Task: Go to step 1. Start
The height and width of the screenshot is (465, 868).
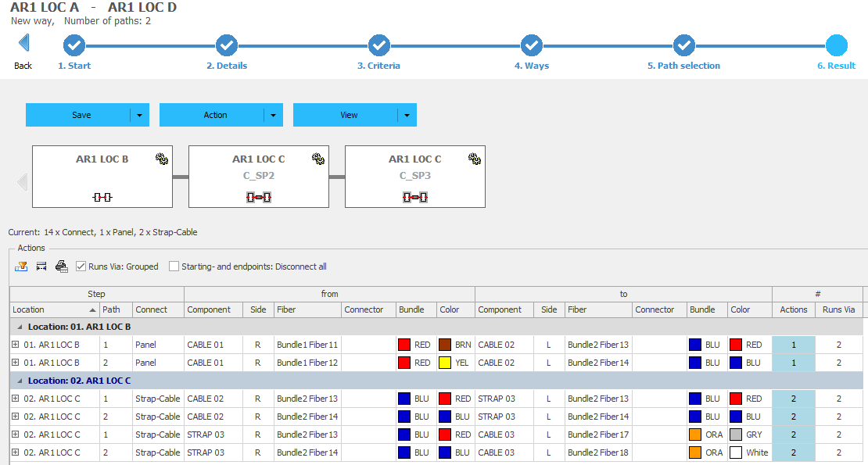Action: pyautogui.click(x=74, y=46)
